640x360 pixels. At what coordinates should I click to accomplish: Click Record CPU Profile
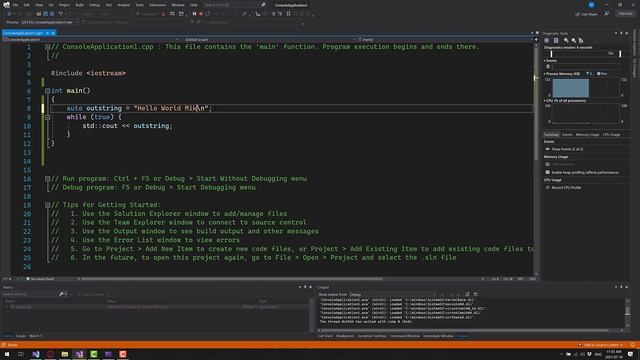pos(566,187)
